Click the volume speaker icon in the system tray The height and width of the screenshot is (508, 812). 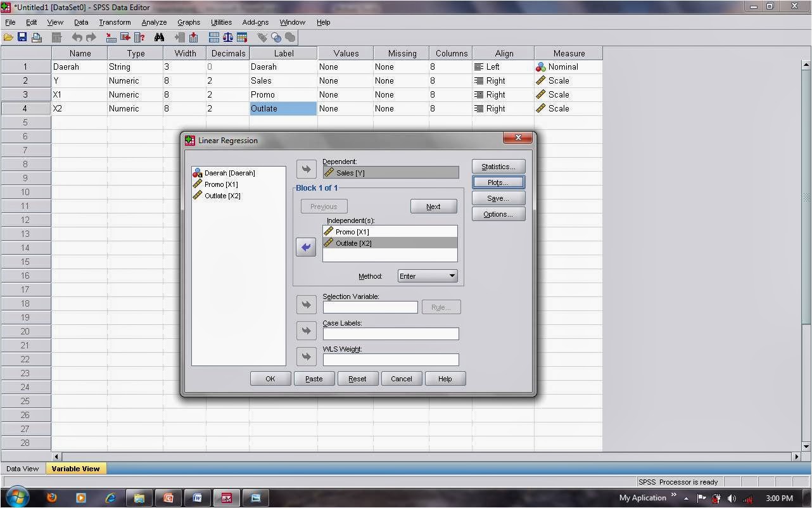point(732,498)
